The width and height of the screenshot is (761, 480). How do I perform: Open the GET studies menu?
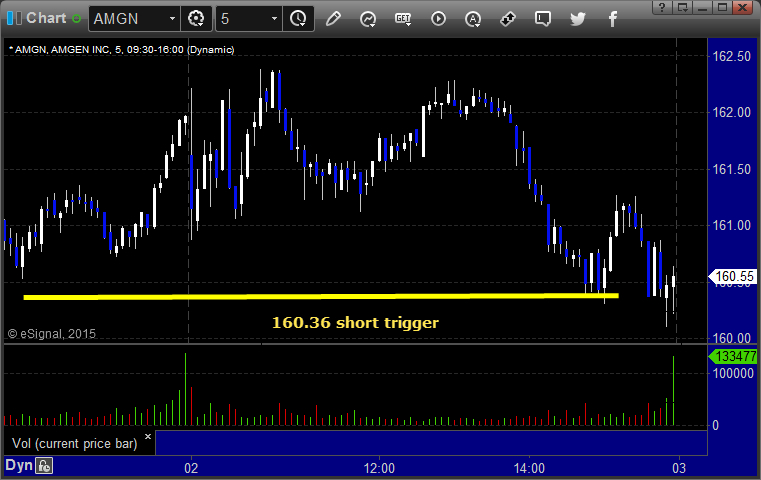(403, 19)
